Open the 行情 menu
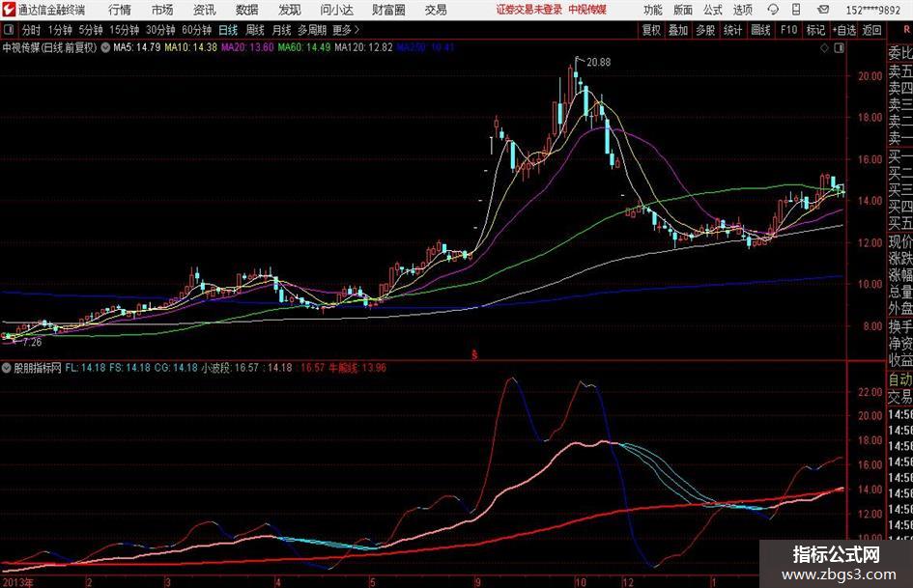Screen dimensions: 913x588 [x=120, y=10]
